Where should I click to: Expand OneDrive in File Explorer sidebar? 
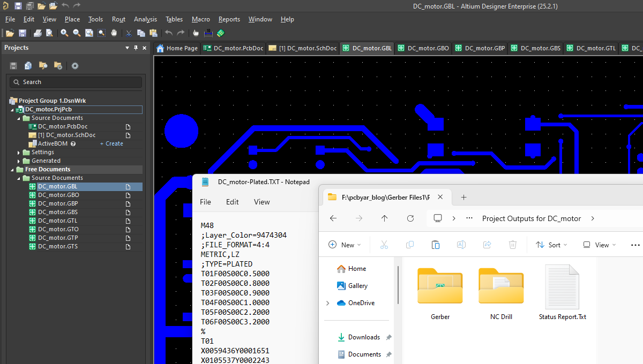coord(328,303)
